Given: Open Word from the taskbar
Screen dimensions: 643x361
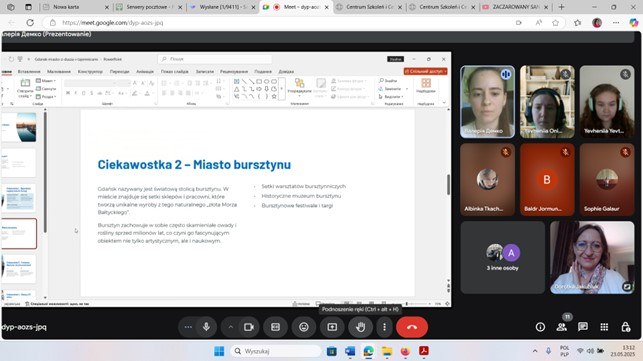Looking at the screenshot, I should click(x=350, y=351).
